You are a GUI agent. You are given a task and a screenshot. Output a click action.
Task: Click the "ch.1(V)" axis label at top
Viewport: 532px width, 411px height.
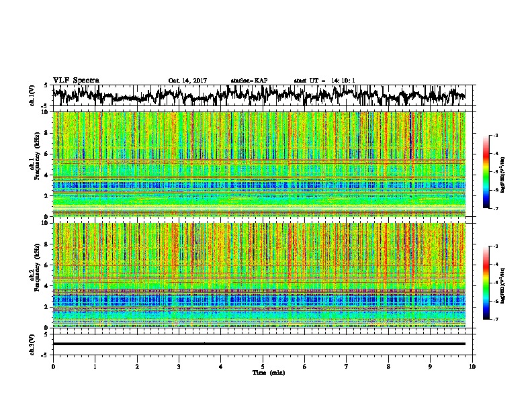32,95
